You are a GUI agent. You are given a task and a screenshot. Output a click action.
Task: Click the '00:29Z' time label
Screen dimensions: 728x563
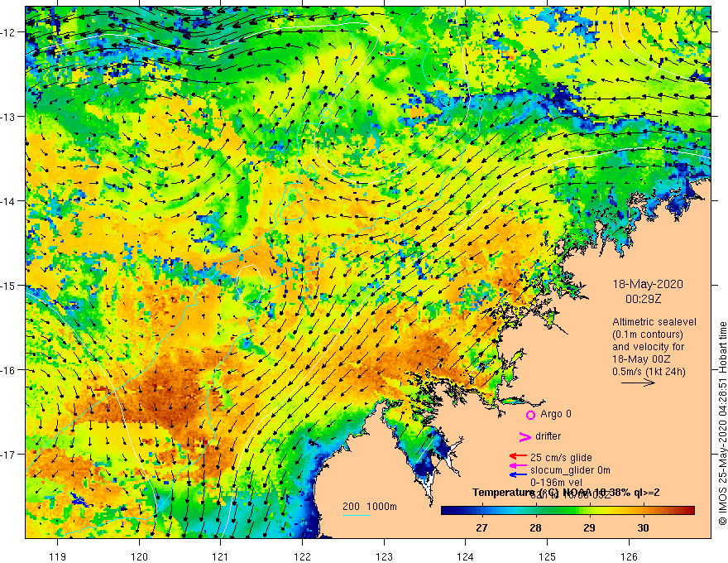tap(643, 299)
